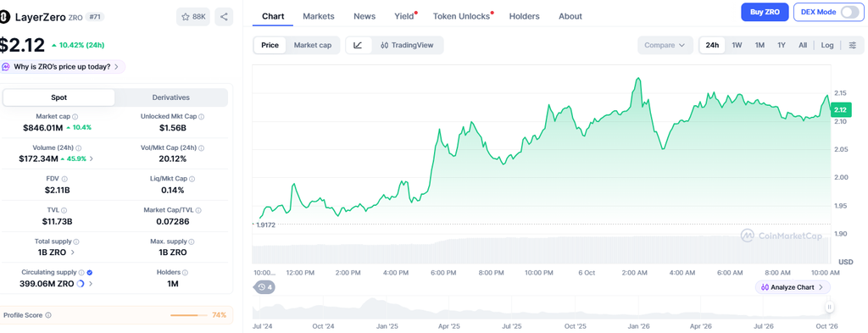Select the 1Y time range
Screen dimensions: 868x333
[x=781, y=46]
